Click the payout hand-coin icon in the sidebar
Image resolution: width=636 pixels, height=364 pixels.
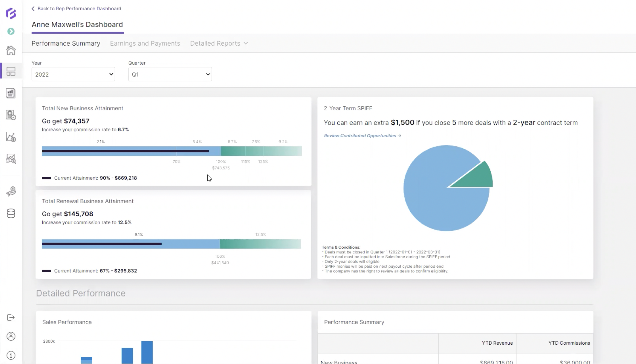(11, 192)
